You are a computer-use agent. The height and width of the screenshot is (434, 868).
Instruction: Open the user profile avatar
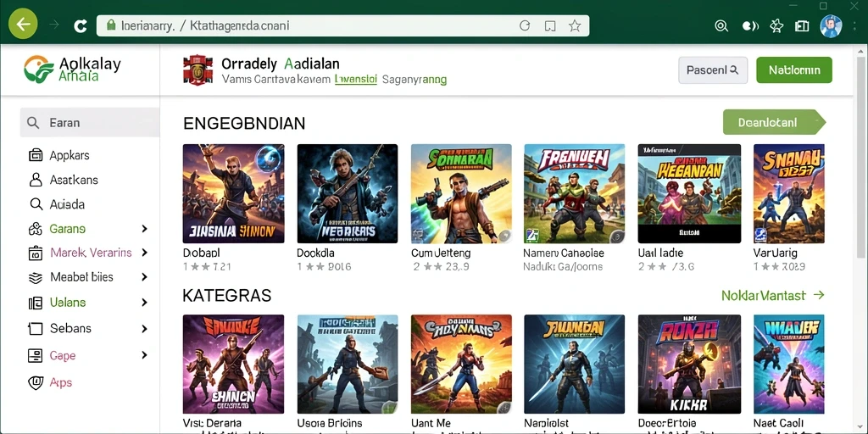[831, 25]
